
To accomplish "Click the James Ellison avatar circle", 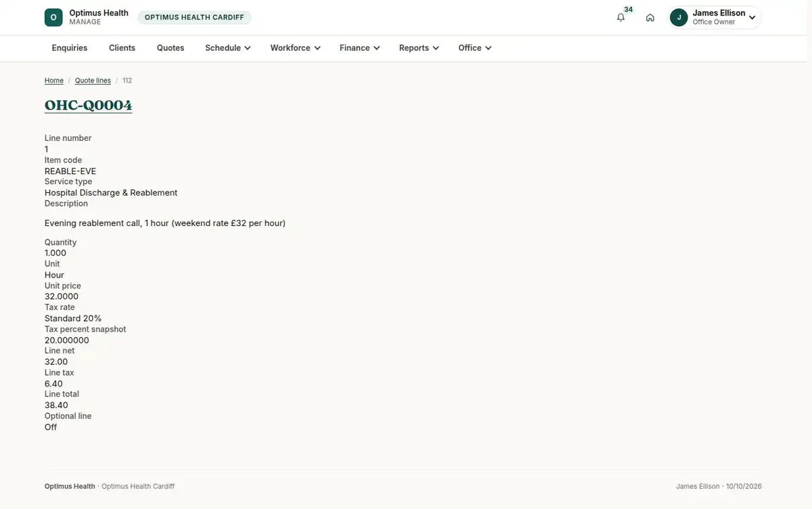I will (x=679, y=18).
